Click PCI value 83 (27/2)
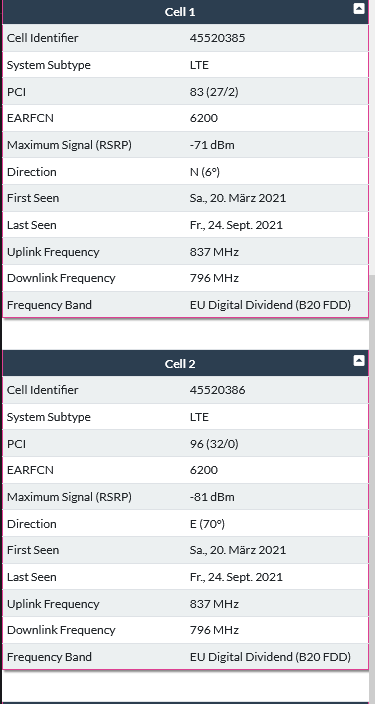Image resolution: width=375 pixels, height=704 pixels. 214,92
